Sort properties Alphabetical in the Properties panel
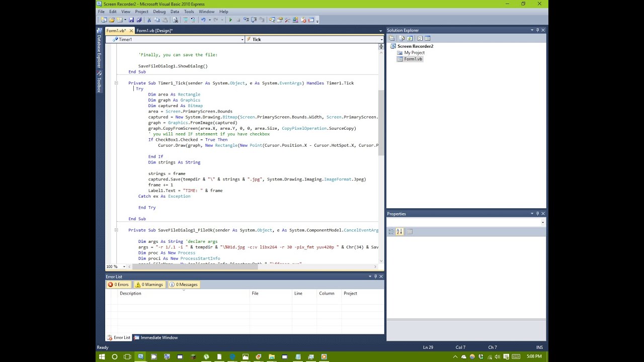The image size is (644, 362). pos(399,231)
